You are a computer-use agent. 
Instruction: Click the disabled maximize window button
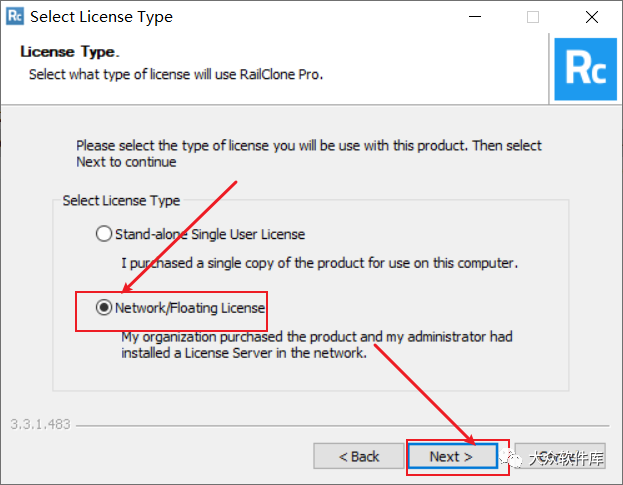(x=533, y=17)
